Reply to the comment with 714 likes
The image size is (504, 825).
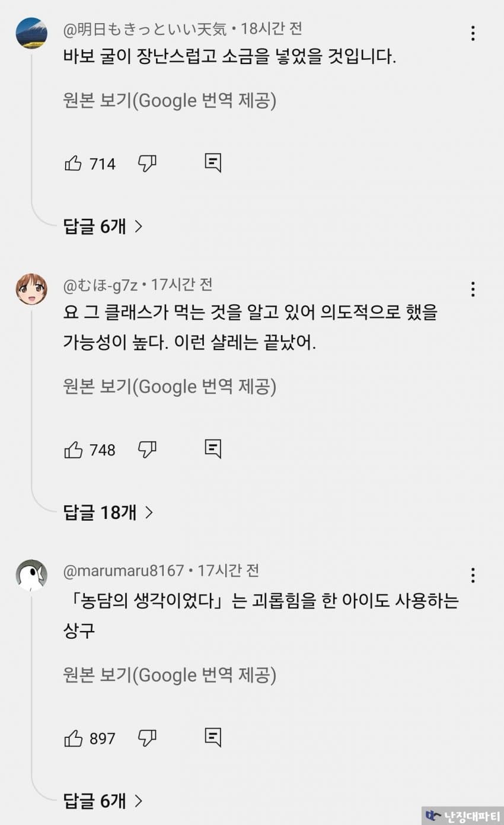[213, 163]
